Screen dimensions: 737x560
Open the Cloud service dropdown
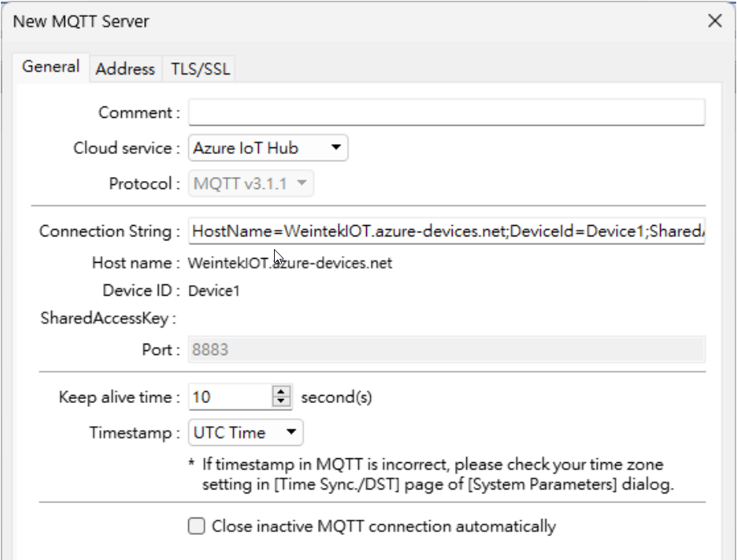click(x=268, y=148)
